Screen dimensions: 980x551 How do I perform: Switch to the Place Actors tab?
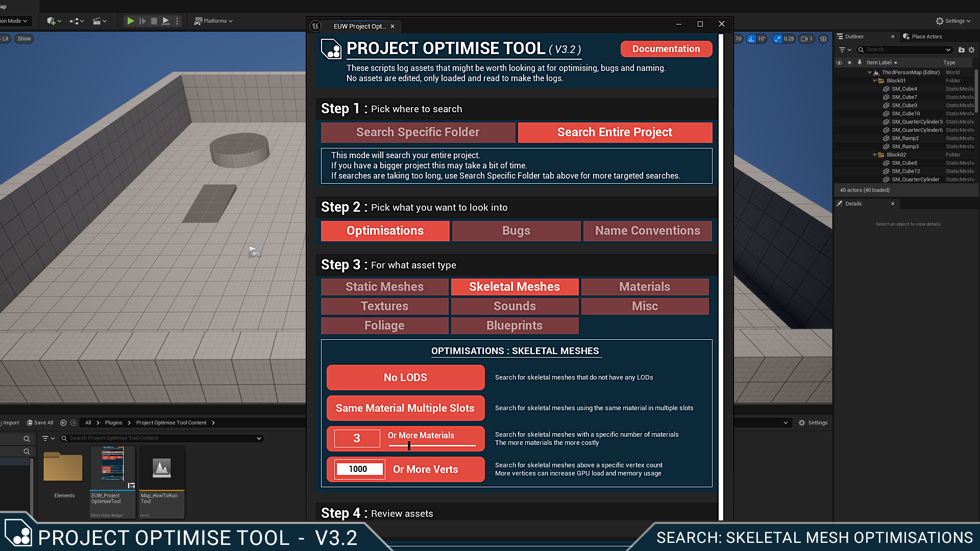coord(922,37)
